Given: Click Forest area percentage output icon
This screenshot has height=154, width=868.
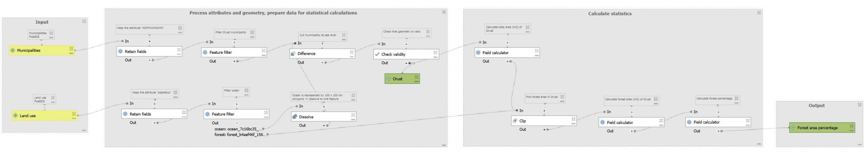Looking at the screenshot, I should click(793, 128).
